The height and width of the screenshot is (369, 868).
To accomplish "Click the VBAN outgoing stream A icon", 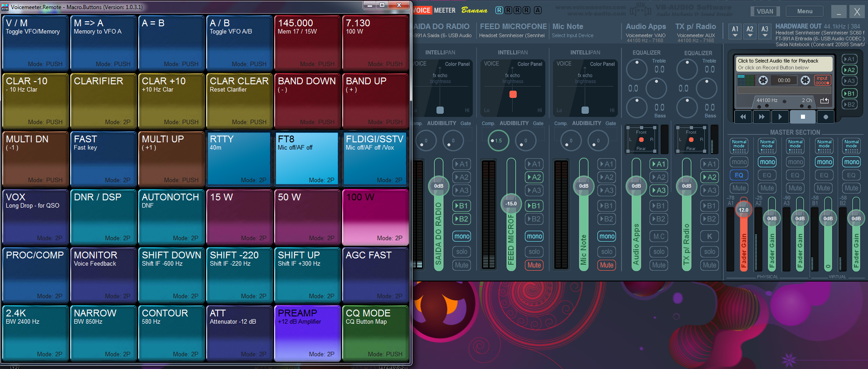I will [538, 10].
